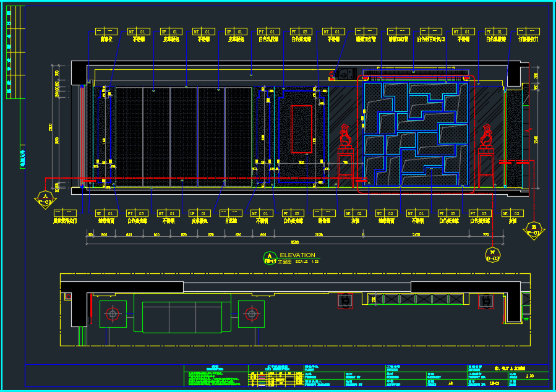Select the WC 02 material tag
The width and height of the screenshot is (556, 392).
[387, 213]
